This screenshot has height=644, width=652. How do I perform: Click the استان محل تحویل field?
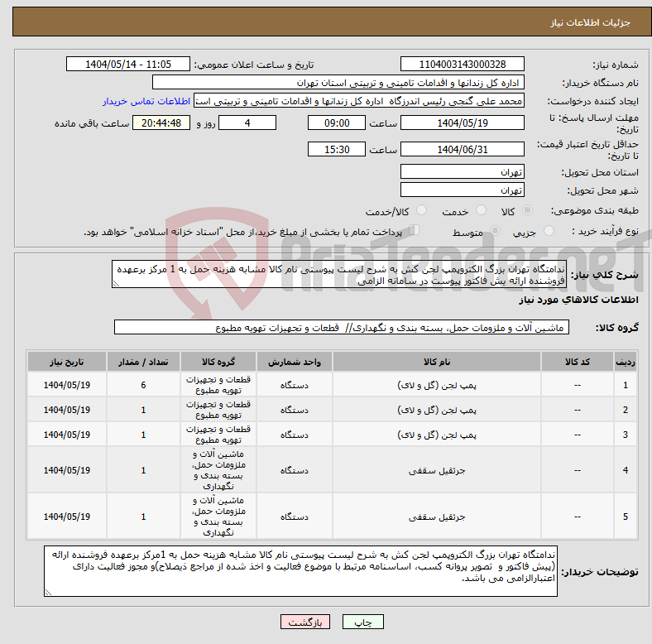pyautogui.click(x=462, y=171)
